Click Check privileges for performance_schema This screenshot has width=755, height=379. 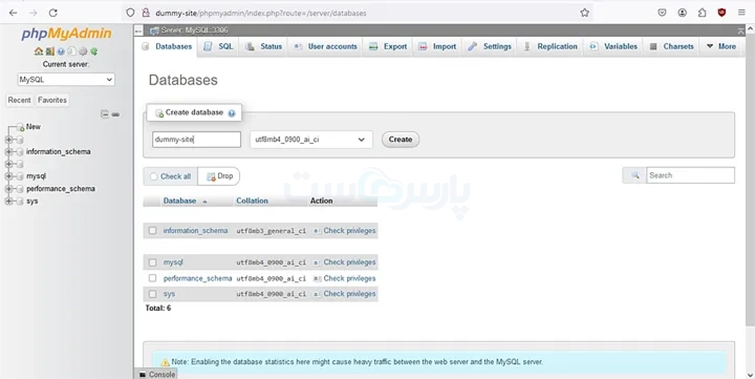[344, 278]
